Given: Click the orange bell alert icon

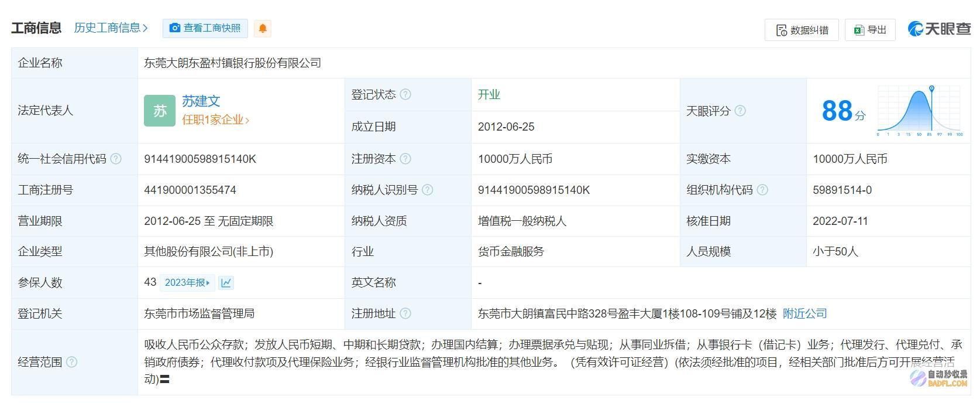Looking at the screenshot, I should (263, 28).
